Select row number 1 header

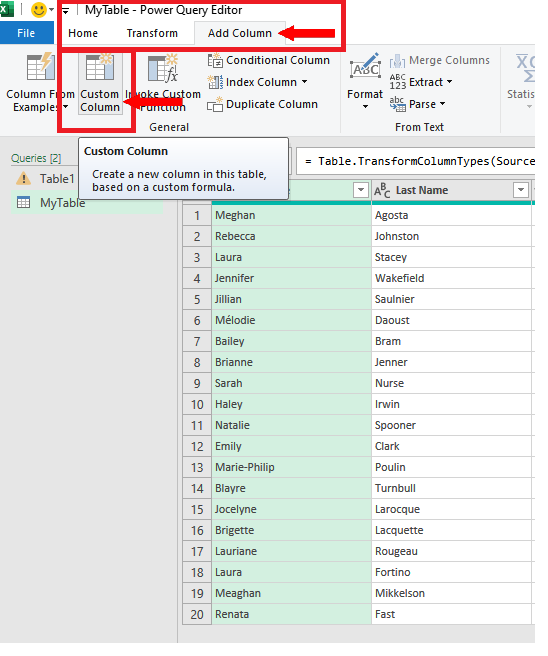(x=197, y=215)
